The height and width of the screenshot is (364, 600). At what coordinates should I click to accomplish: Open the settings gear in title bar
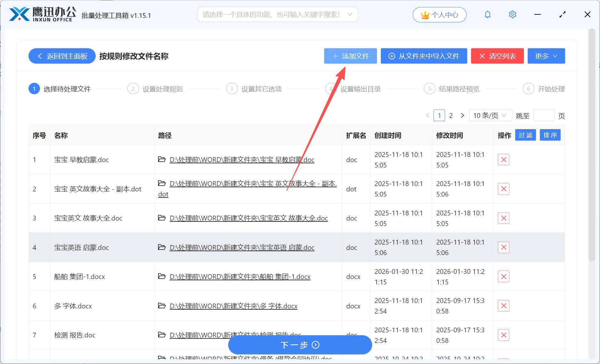pos(512,15)
